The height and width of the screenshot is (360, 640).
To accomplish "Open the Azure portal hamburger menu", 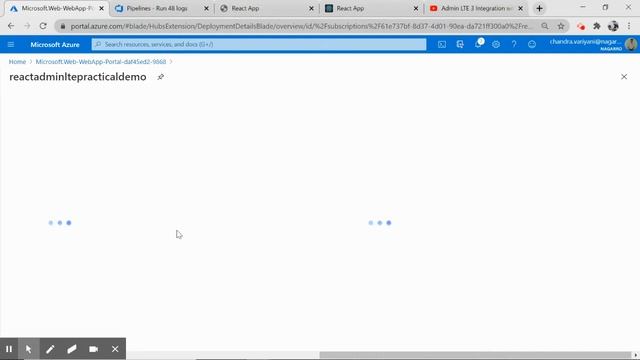I will (x=11, y=44).
